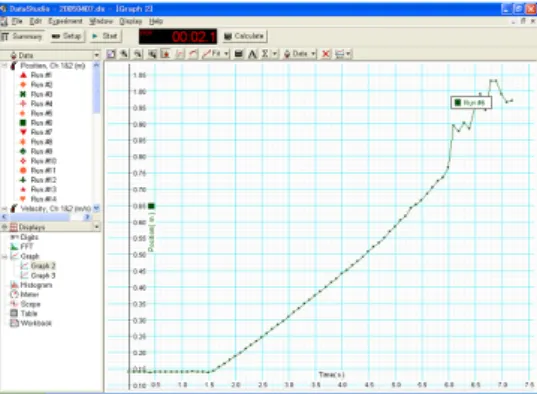Select the Scope display icon
Viewport: 537px width, 394px height.
(14, 304)
